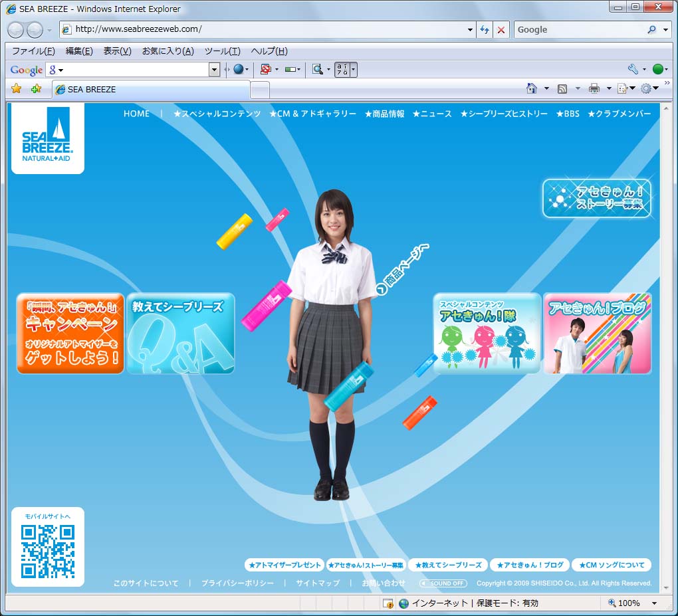
Task: Open the zoom level dropdown arrow
Action: [654, 603]
